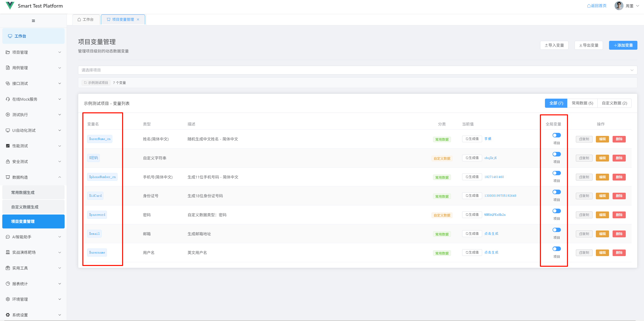Click the user avatar picture

click(618, 6)
